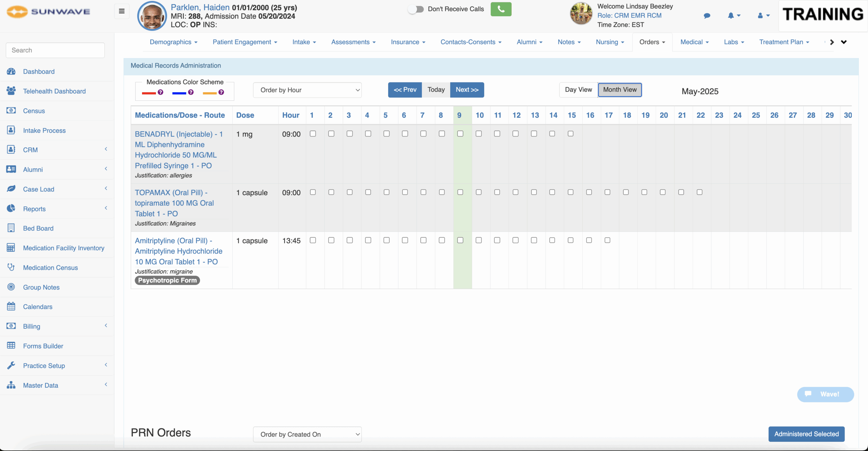Click the green phone call icon

(x=500, y=10)
